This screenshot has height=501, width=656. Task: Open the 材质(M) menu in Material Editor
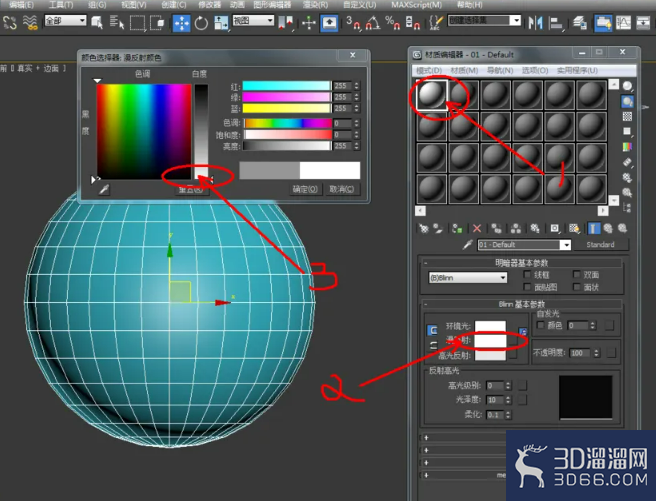click(x=464, y=70)
